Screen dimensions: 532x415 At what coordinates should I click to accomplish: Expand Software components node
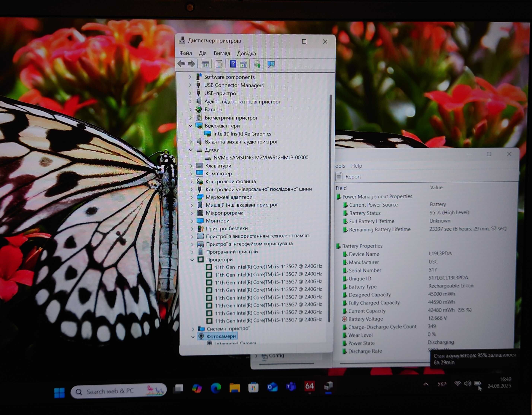point(190,77)
